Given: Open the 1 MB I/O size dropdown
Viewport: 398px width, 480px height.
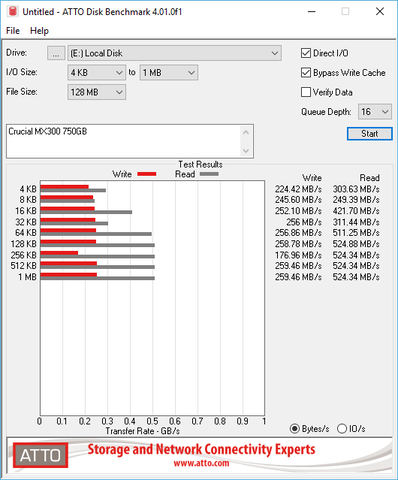Looking at the screenshot, I should click(x=169, y=73).
